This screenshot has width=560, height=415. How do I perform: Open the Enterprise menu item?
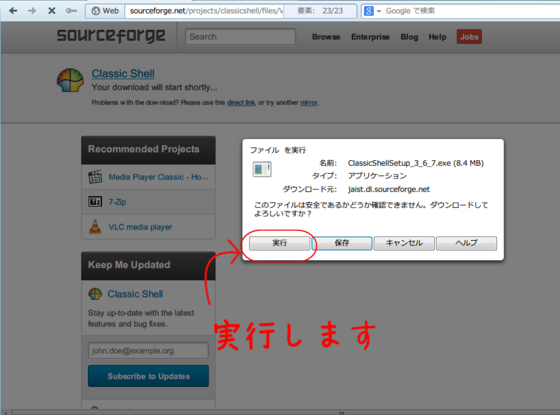[370, 37]
